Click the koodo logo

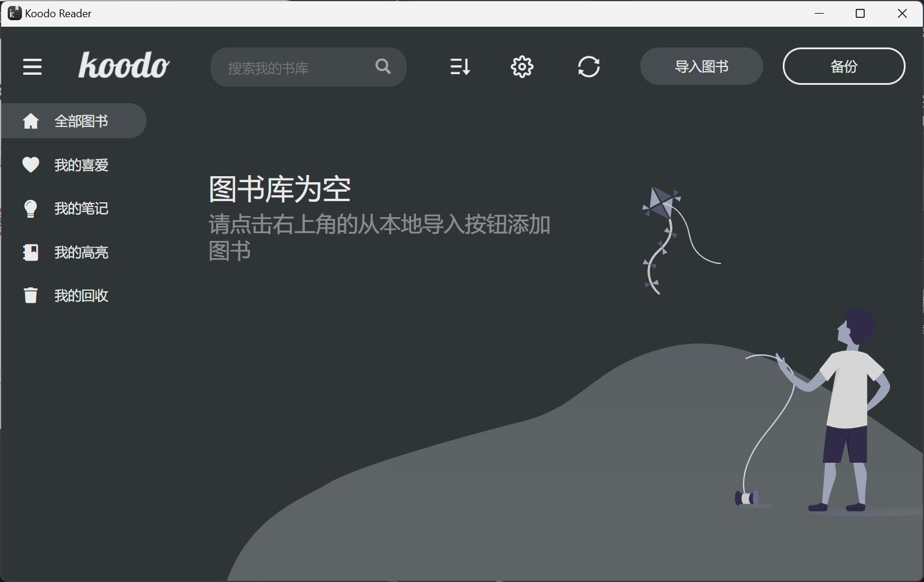click(124, 65)
